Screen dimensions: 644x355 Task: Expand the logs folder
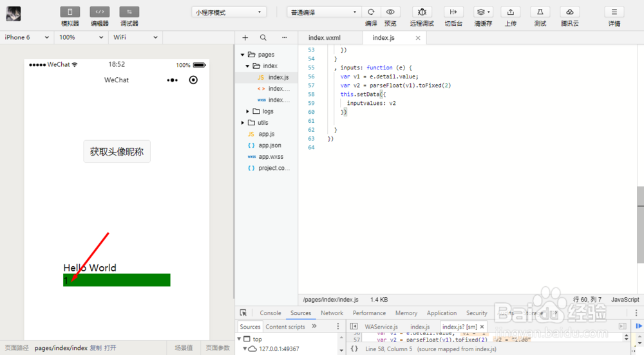coord(267,111)
